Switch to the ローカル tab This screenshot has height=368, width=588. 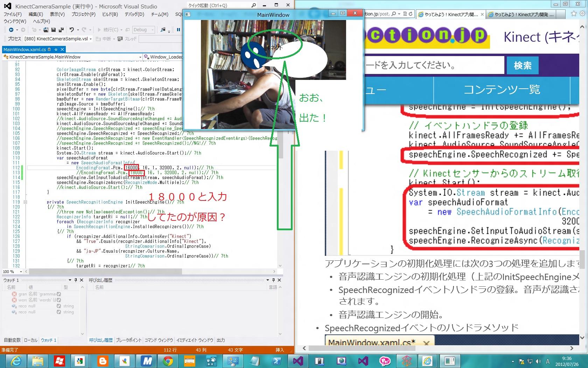pyautogui.click(x=31, y=340)
